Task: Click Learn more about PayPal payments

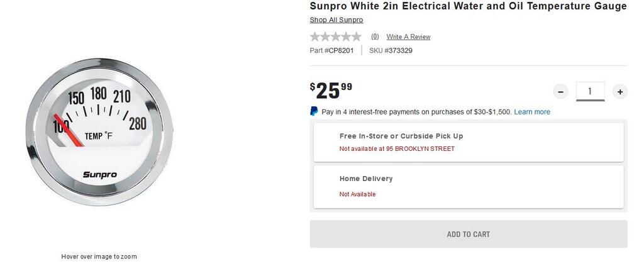Action: coord(532,112)
